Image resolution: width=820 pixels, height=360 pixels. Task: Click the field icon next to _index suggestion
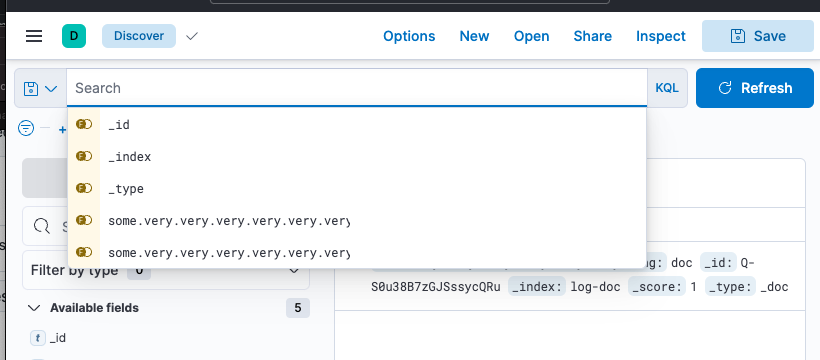[84, 156]
